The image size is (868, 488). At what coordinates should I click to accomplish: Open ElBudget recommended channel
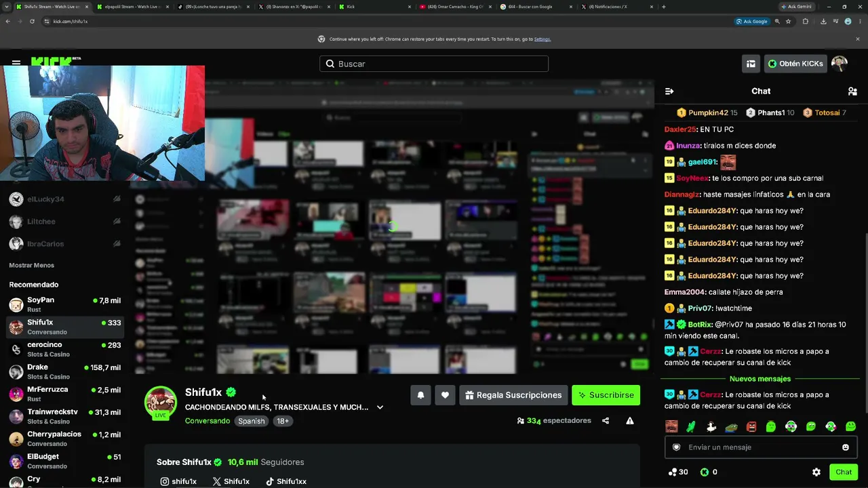[x=65, y=461]
